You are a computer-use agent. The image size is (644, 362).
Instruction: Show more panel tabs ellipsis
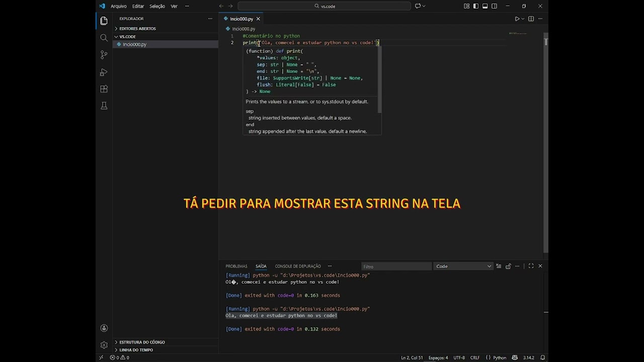pos(330,266)
